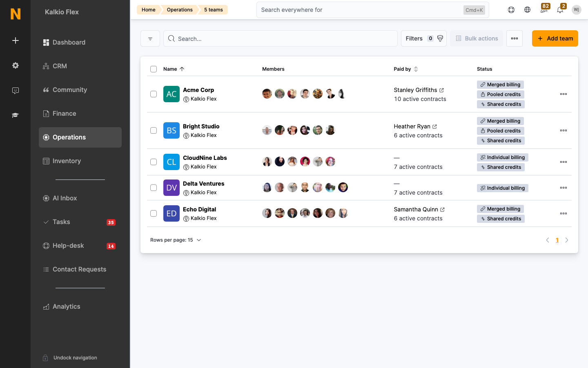Open the globe language icon
The image size is (588, 368).
click(x=528, y=10)
